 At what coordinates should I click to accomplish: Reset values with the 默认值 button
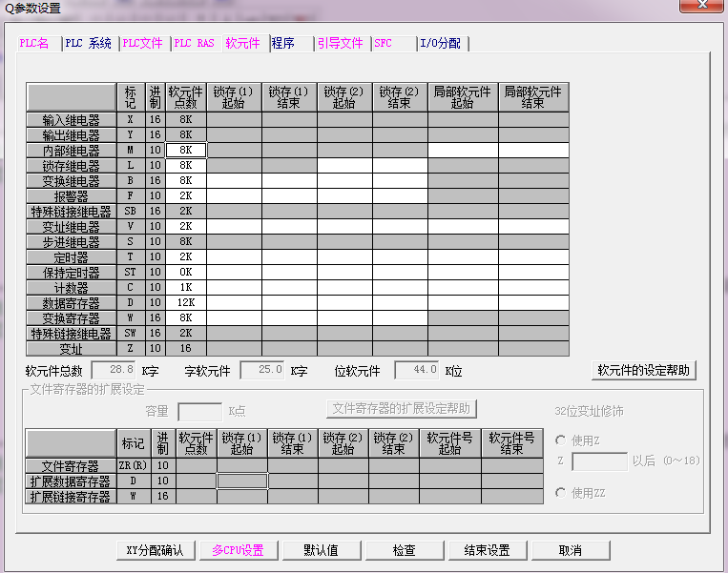(321, 550)
